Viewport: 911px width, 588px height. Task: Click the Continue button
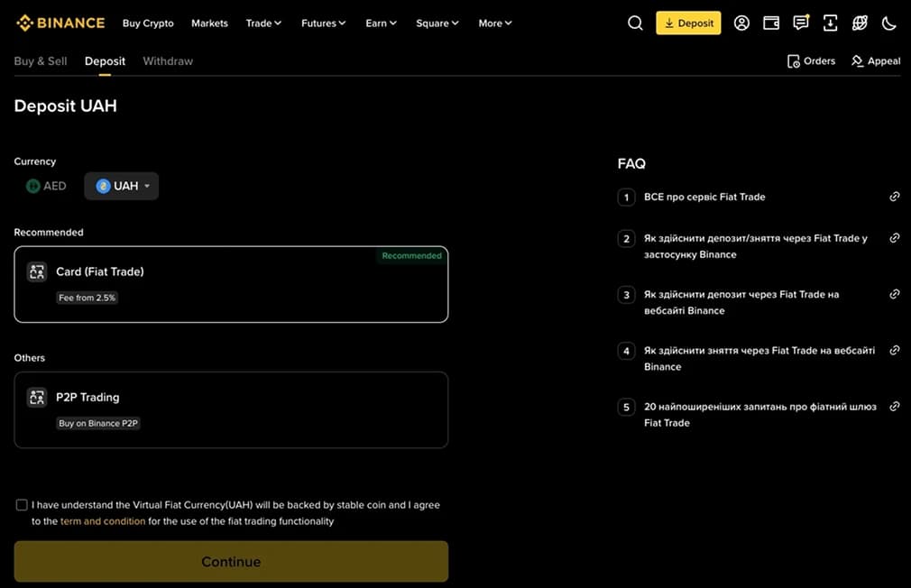(231, 561)
